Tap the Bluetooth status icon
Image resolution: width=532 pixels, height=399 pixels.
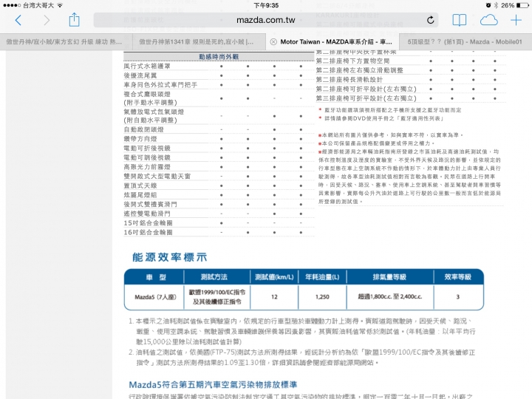click(x=496, y=5)
